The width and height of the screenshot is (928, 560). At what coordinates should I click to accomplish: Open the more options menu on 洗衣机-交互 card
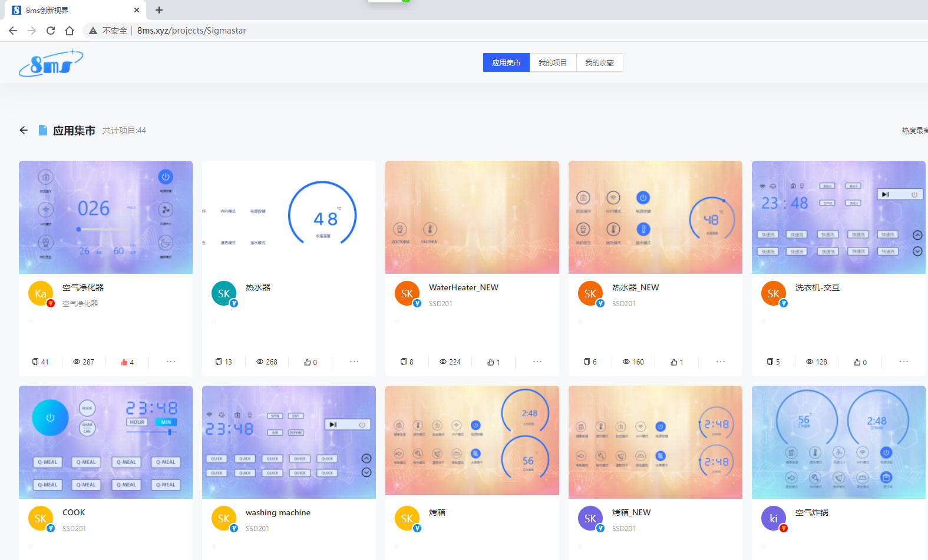click(904, 362)
